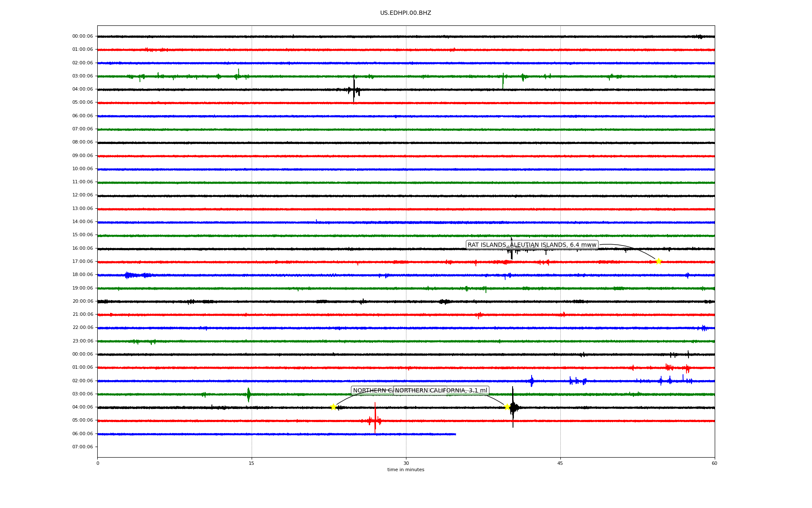812x508 pixels.
Task: Click the 'time in minutes' axis label
Action: 405,470
